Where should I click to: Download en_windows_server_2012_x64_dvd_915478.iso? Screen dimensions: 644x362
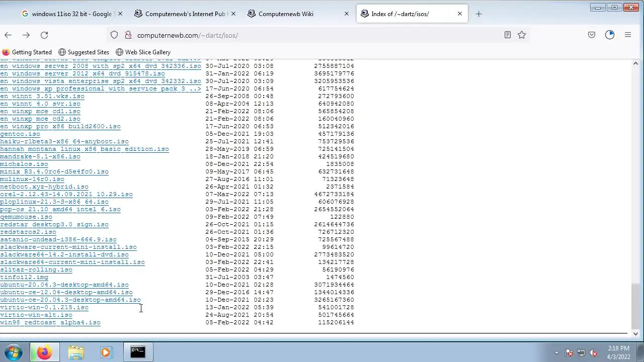pos(83,73)
